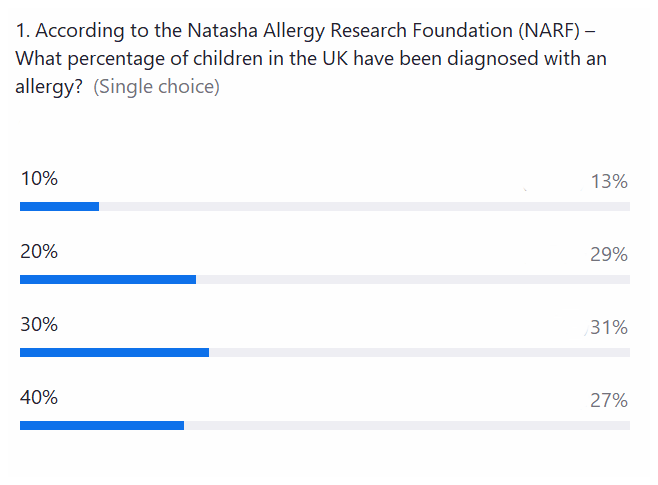Screen dimensions: 658x485
Task: Click the blue filled bar under 30%
Action: coord(114,352)
